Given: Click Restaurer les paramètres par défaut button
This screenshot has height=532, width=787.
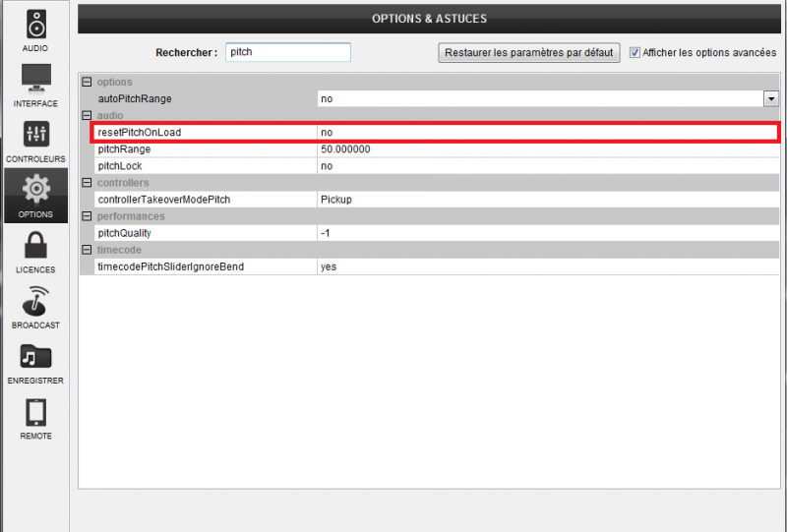Looking at the screenshot, I should click(529, 53).
